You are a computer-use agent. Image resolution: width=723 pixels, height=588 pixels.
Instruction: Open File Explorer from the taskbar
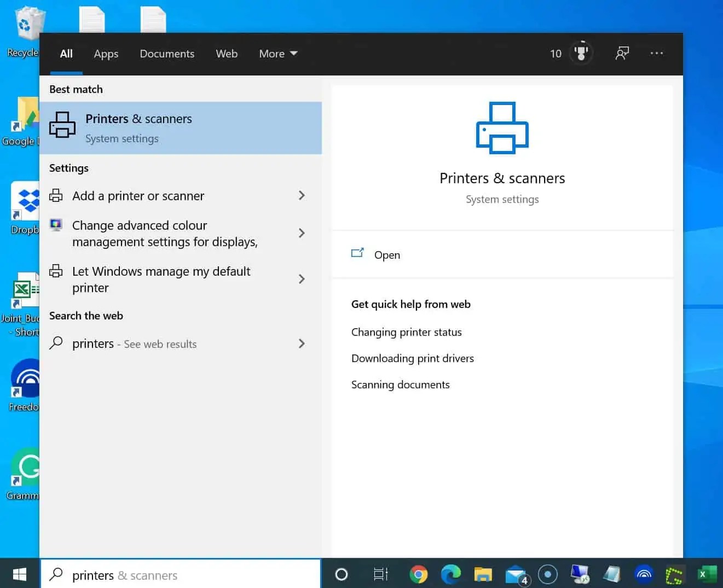pos(483,574)
